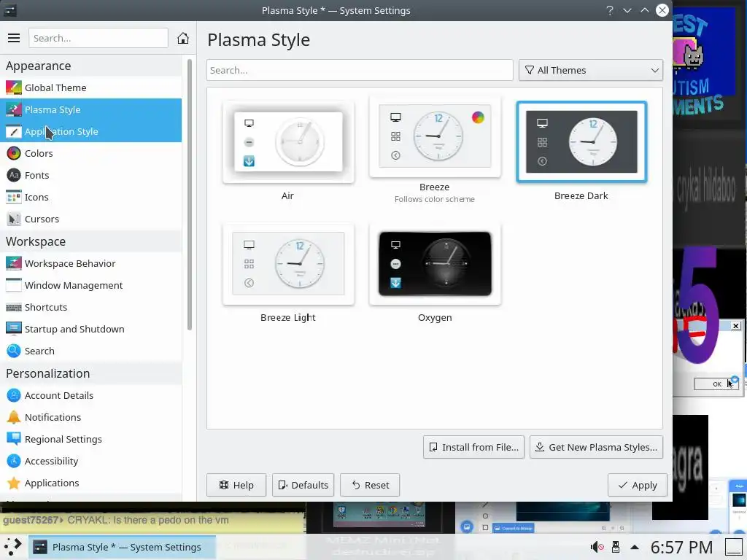
Task: Click OK in the background dialog
Action: [x=716, y=384]
